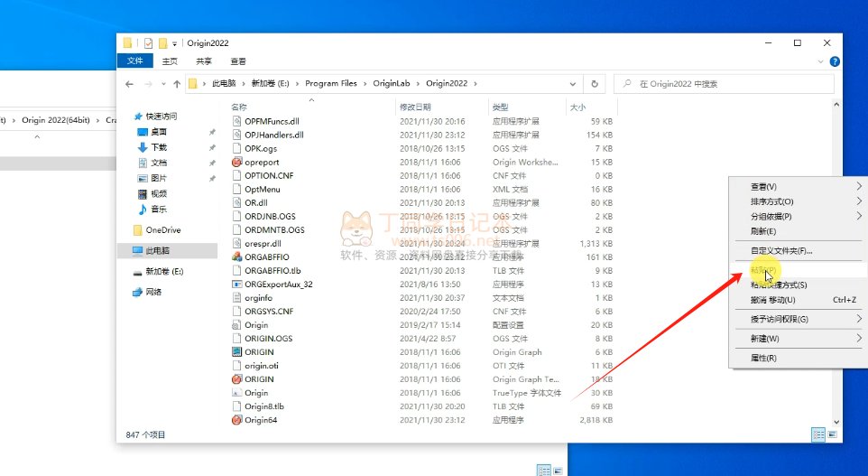This screenshot has width=868, height=476.
Task: Expand New submenu in context menu
Action: click(x=799, y=339)
